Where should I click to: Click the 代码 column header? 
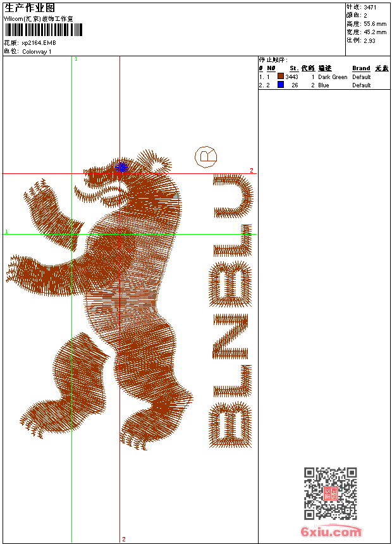(308, 68)
